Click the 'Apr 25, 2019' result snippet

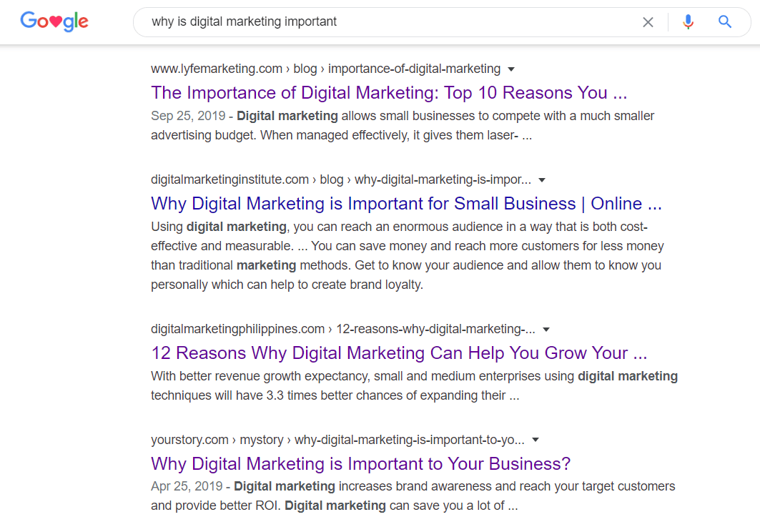[413, 496]
